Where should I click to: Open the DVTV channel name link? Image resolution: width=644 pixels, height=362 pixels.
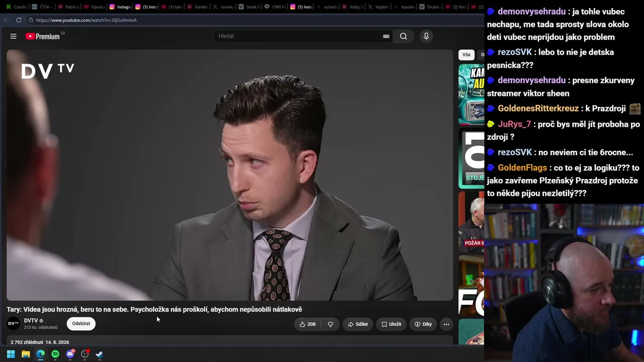pyautogui.click(x=31, y=320)
